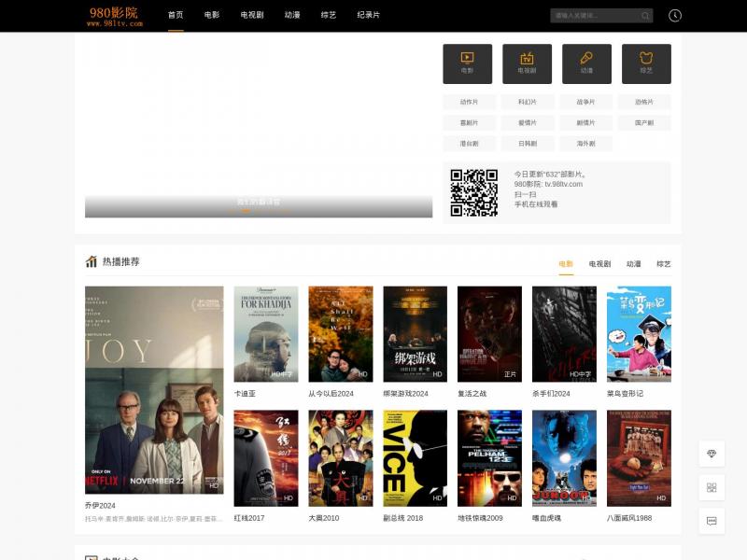Open the watch history clock icon

pos(674,16)
